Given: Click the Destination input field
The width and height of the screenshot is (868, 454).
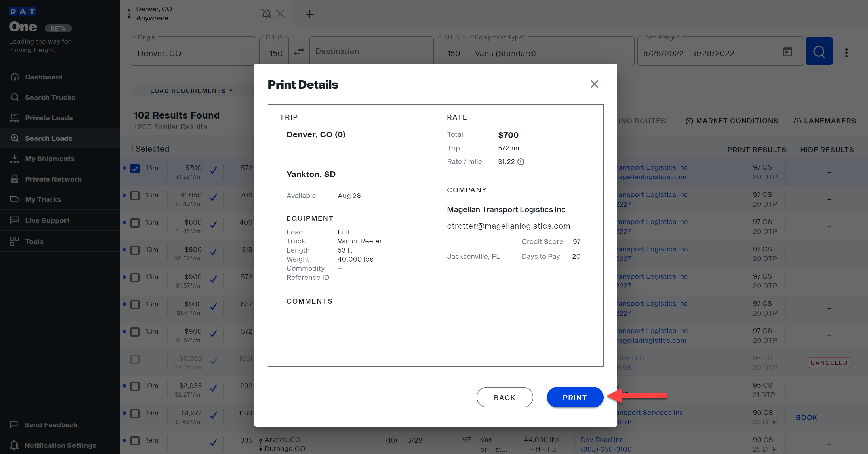Looking at the screenshot, I should point(371,51).
